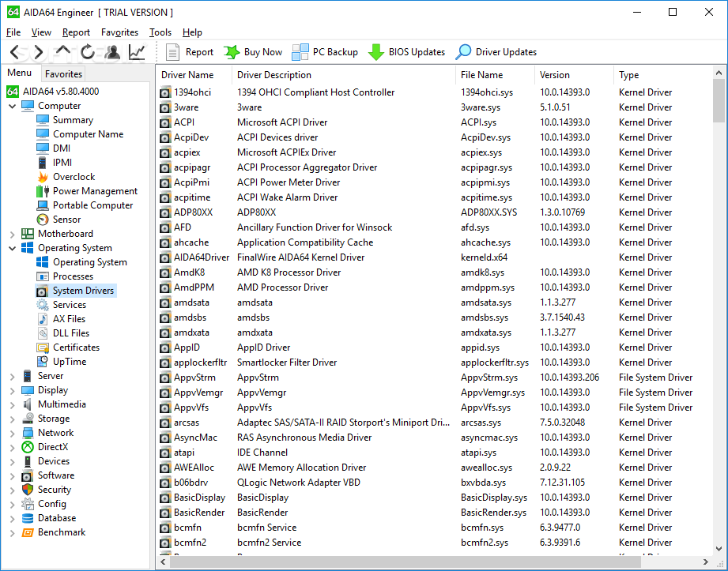Open the user manage icon in the toolbar

click(x=112, y=52)
